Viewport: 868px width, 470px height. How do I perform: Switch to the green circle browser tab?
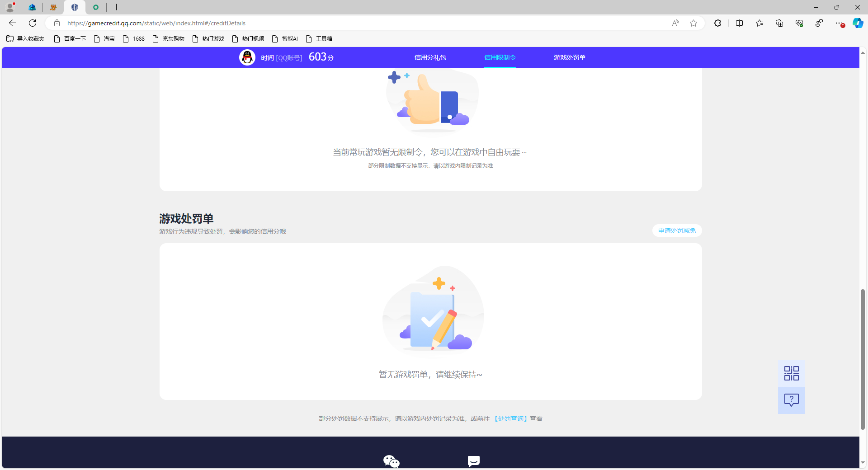click(x=96, y=7)
